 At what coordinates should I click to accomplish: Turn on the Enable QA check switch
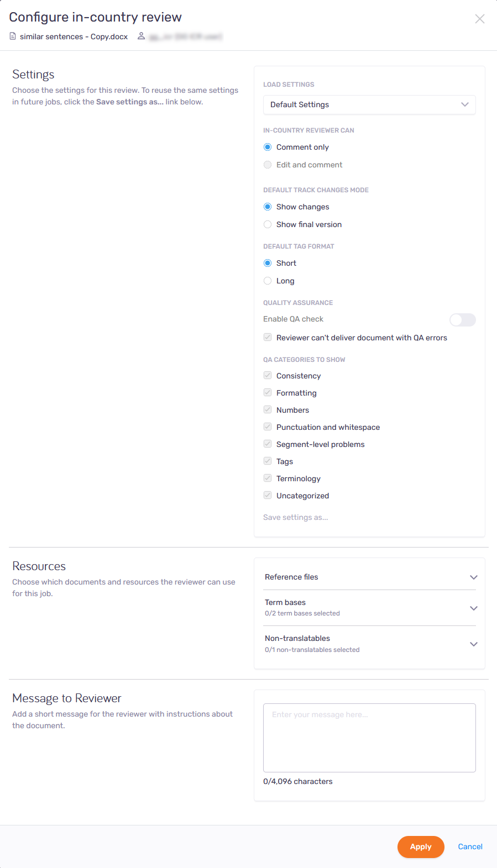click(x=463, y=320)
